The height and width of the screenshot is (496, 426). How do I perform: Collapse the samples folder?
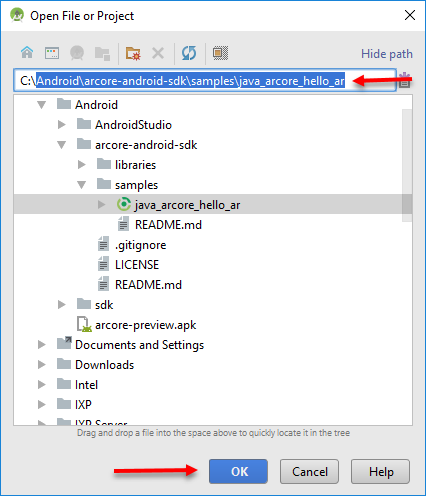[x=82, y=185]
